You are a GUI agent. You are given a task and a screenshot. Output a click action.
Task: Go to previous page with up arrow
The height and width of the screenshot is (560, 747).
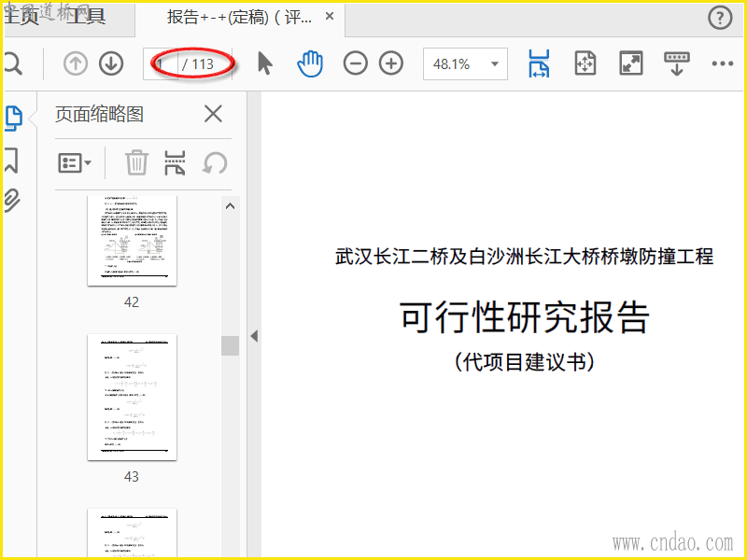click(76, 63)
